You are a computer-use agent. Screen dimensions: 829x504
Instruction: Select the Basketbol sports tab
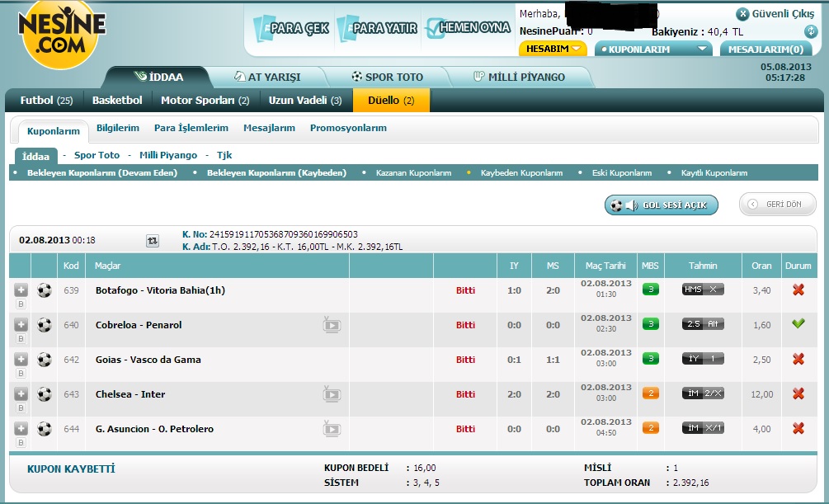tap(117, 101)
